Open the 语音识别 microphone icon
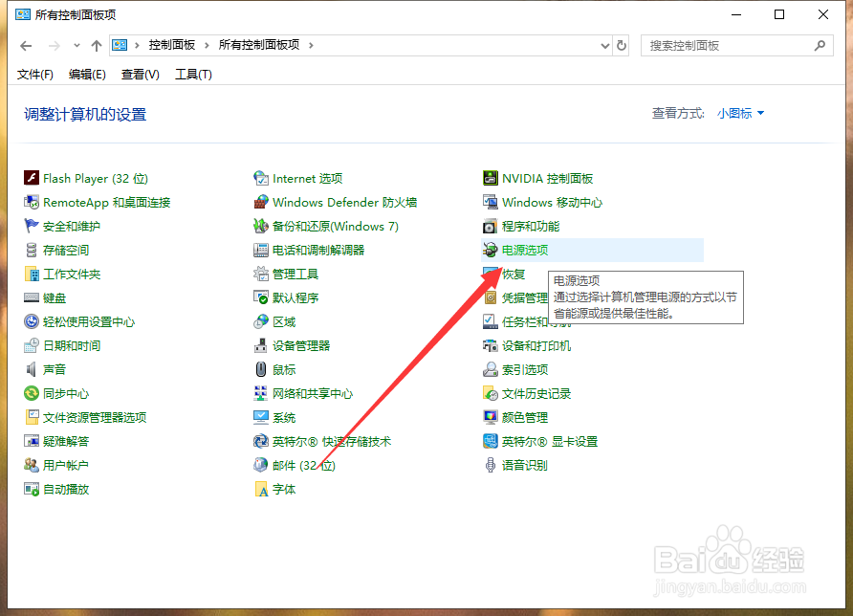Viewport: 853px width, 616px height. (x=491, y=465)
